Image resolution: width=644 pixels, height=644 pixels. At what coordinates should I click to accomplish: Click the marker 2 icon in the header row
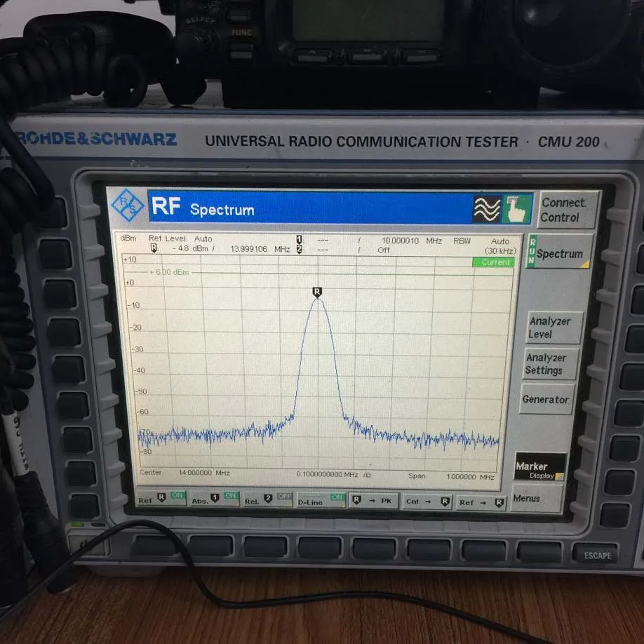tap(299, 249)
